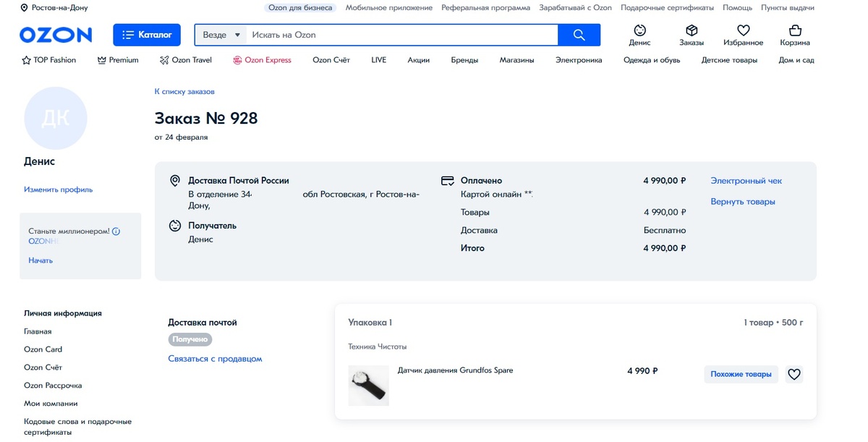The image size is (868, 442).
Task: Click the search magnifier button
Action: click(x=579, y=35)
